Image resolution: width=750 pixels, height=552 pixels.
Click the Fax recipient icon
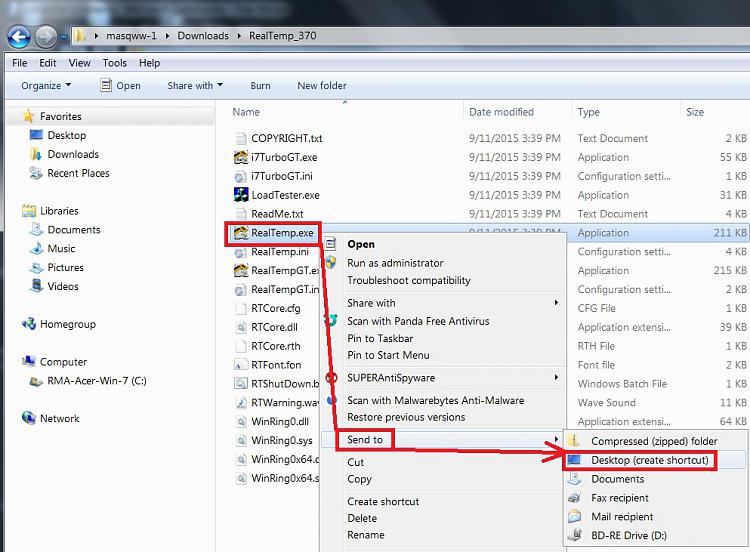pyautogui.click(x=575, y=497)
